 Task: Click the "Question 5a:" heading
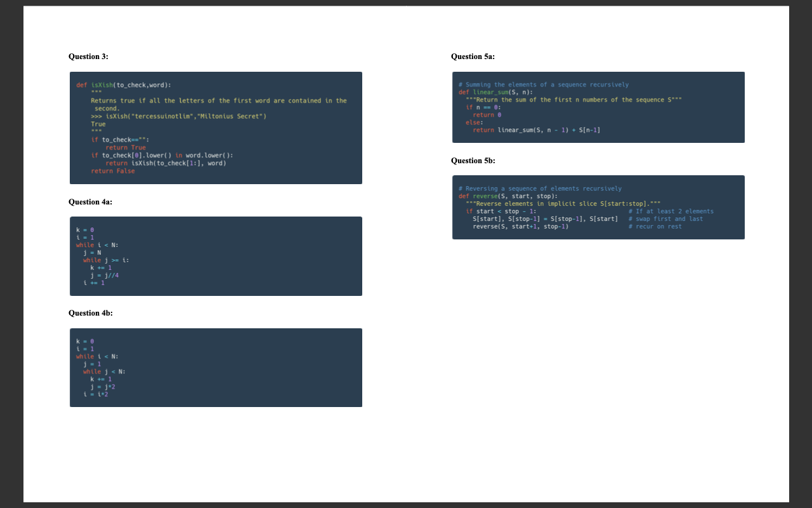click(473, 57)
